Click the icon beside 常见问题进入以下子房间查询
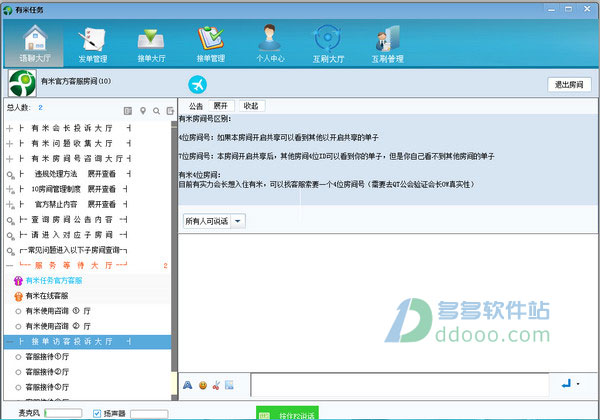600x420 pixels. (11, 251)
